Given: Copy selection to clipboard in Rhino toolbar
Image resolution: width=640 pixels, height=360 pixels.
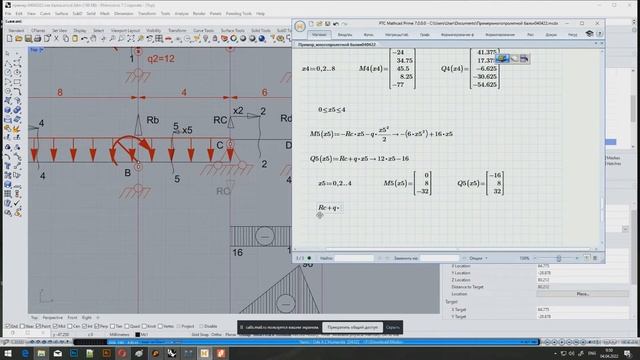Looking at the screenshot, I should (66, 39).
